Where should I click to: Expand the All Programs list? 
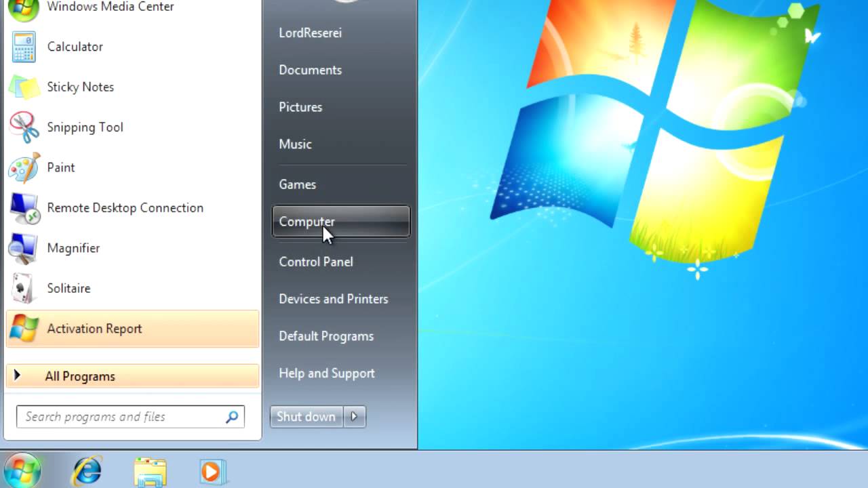tap(132, 376)
